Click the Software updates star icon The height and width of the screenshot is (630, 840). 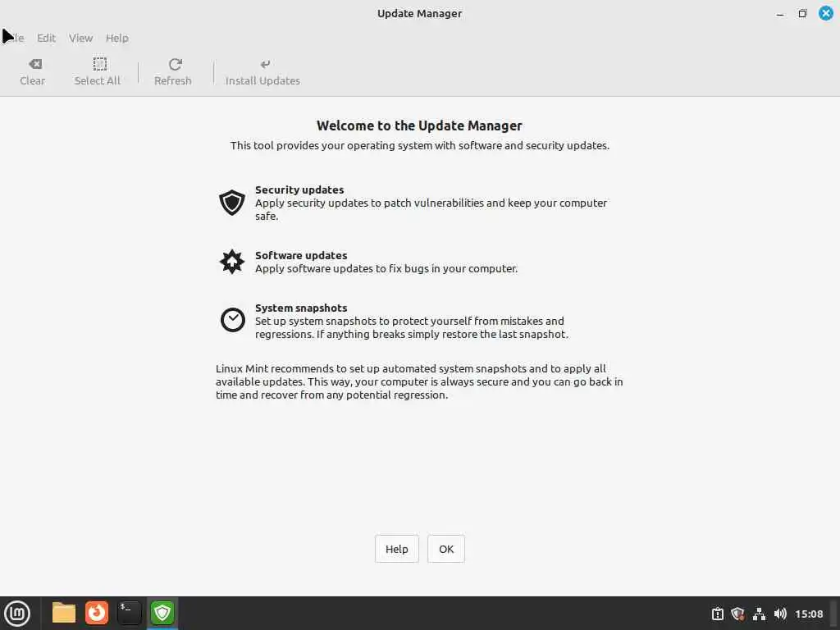click(232, 262)
